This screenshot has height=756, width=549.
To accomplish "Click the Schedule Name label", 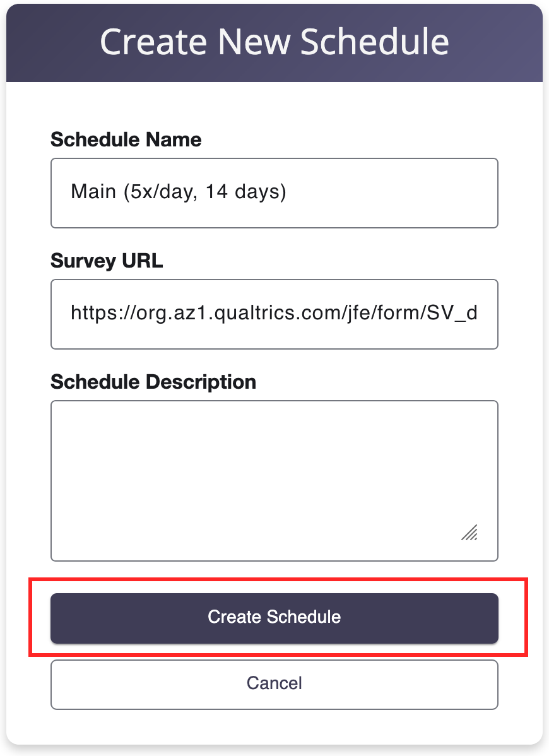I will point(126,139).
